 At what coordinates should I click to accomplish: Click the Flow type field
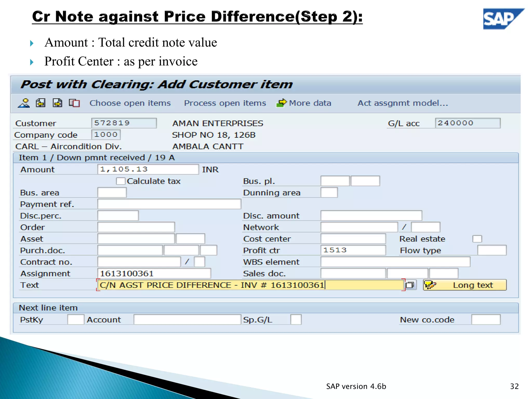[492, 250]
